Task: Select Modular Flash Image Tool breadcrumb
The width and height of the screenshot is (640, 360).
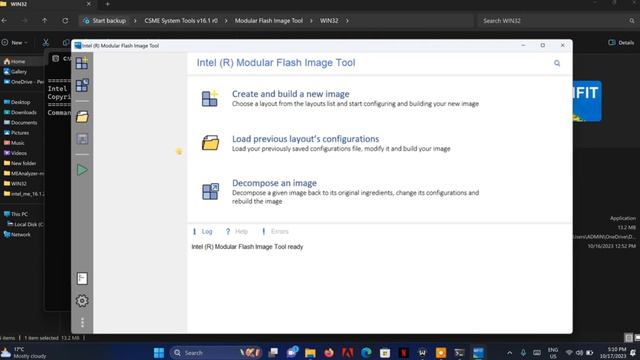Action: pyautogui.click(x=269, y=20)
